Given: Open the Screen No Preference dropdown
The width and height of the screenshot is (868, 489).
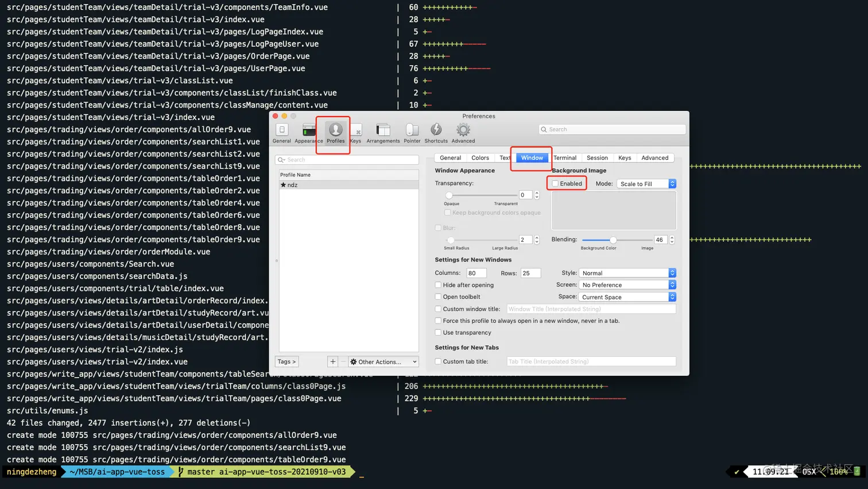Looking at the screenshot, I should 627,285.
